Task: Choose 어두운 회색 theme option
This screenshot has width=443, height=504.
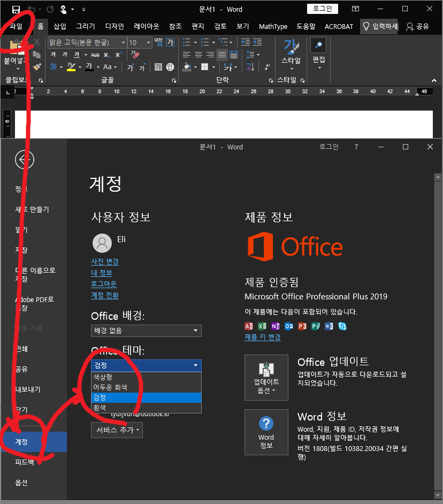Action: (x=147, y=387)
